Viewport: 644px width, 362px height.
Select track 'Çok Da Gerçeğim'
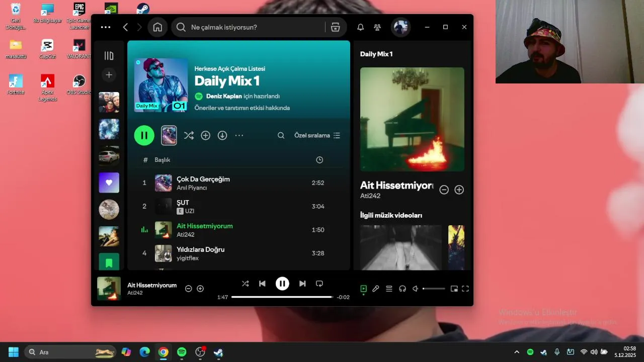click(203, 179)
